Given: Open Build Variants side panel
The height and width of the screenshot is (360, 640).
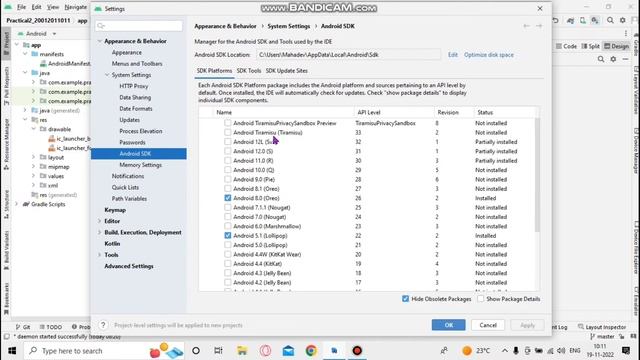Looking at the screenshot, I should point(7,250).
